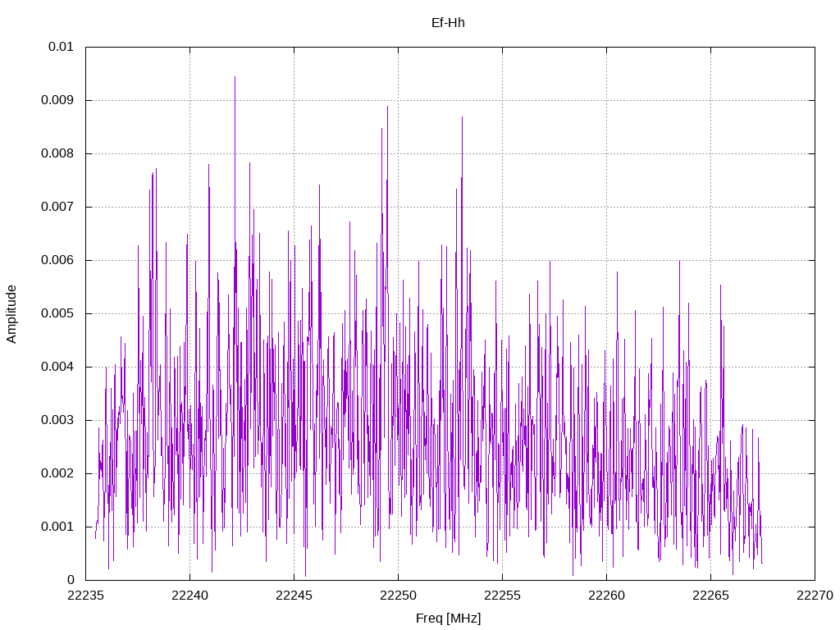Select the 'Freq [MHz]' x-axis label
This screenshot has width=840, height=630.
[448, 619]
